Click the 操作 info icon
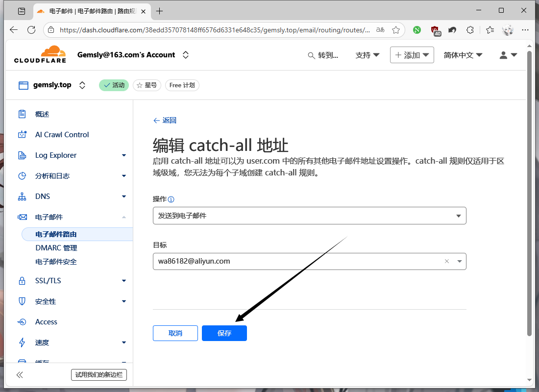 click(x=171, y=199)
